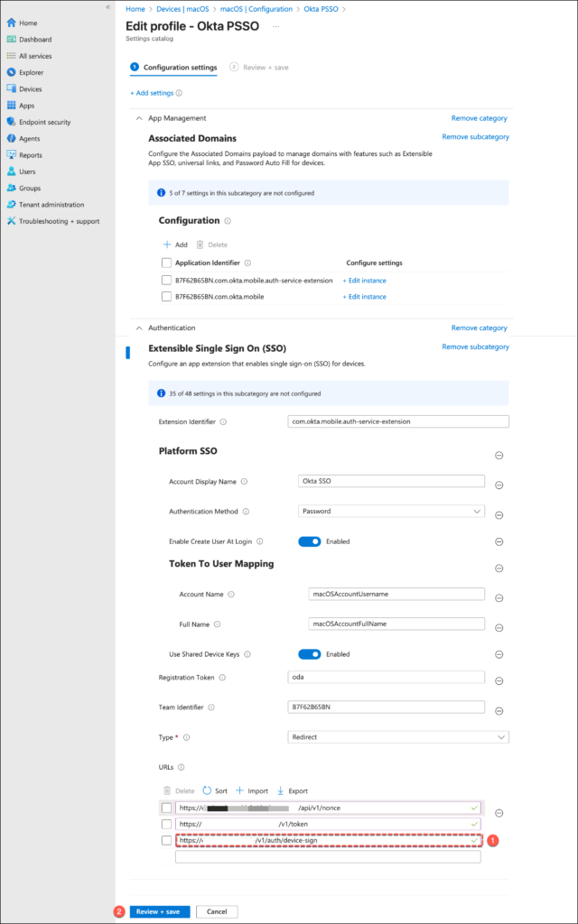This screenshot has width=578, height=924.
Task: Toggle Enable Create User At Login
Action: tap(309, 541)
